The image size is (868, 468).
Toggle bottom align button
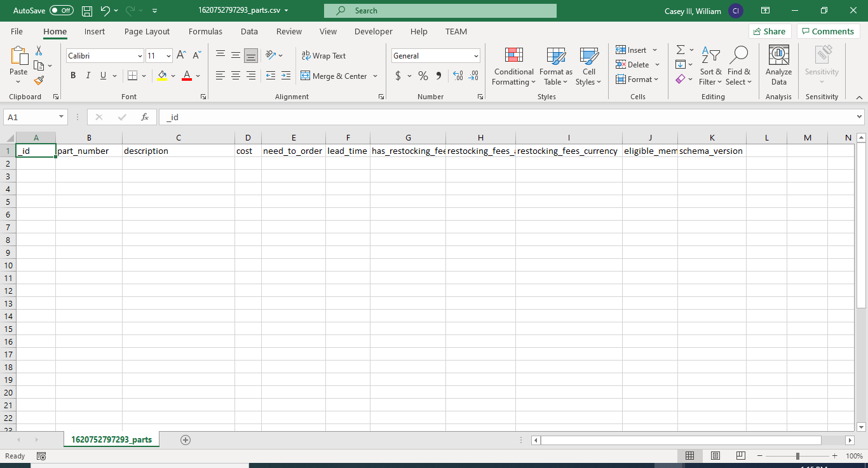pos(251,55)
